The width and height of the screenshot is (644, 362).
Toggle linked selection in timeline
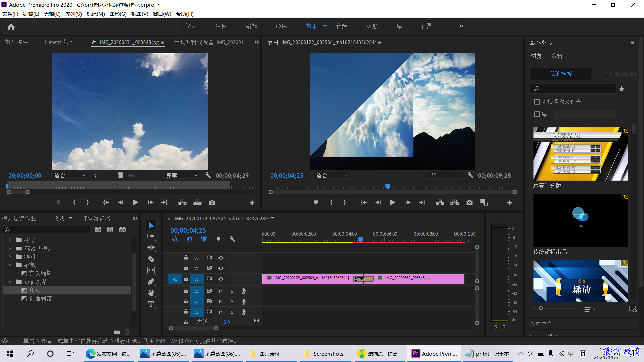204,239
